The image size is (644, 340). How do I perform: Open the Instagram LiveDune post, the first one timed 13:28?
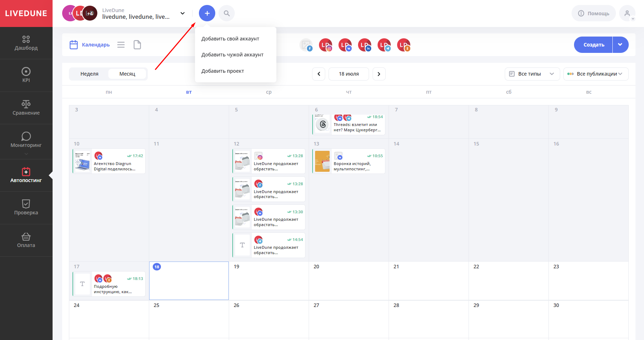click(x=269, y=161)
